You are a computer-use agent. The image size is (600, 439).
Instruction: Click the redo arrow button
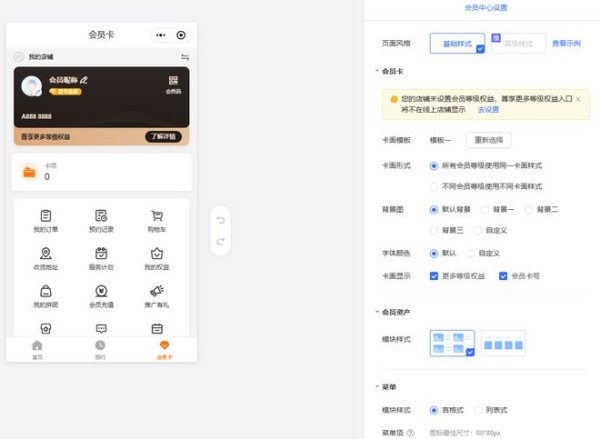coord(220,242)
